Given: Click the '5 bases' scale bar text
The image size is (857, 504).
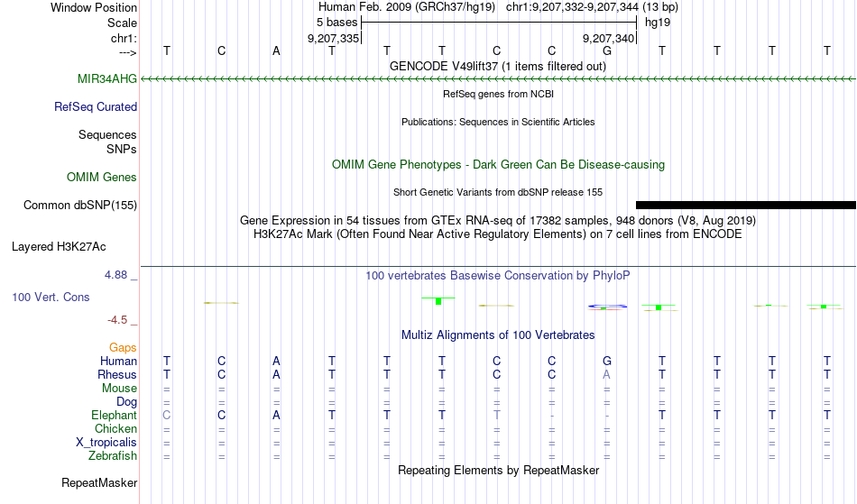Looking at the screenshot, I should pyautogui.click(x=336, y=23).
